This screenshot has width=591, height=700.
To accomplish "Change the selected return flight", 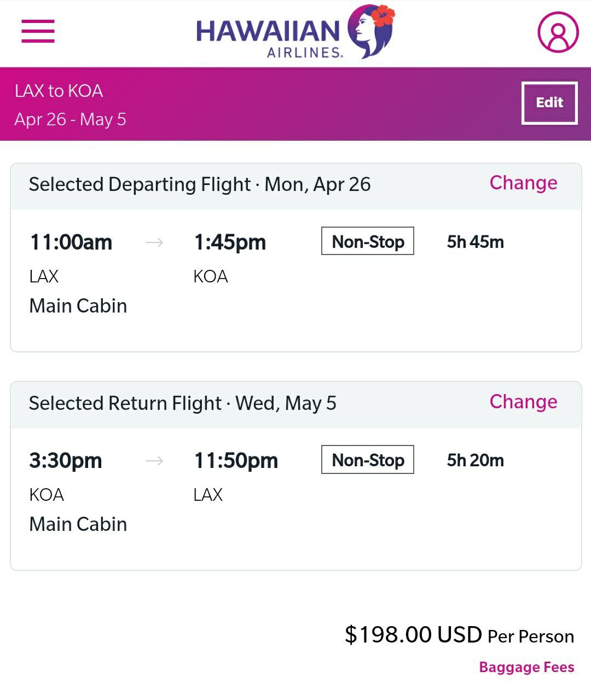I will 523,402.
